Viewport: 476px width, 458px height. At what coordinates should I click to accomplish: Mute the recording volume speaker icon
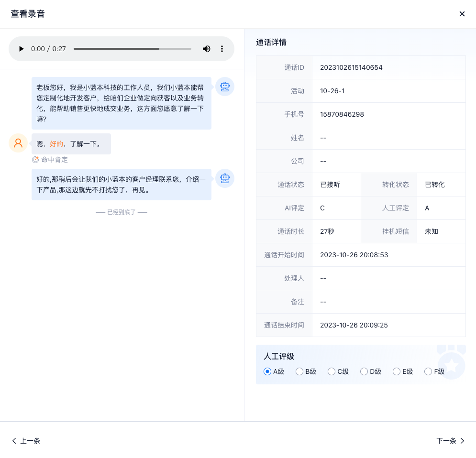pos(207,49)
